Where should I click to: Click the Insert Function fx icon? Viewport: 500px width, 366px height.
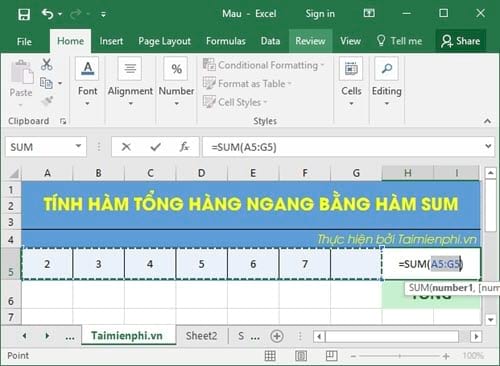click(x=184, y=147)
